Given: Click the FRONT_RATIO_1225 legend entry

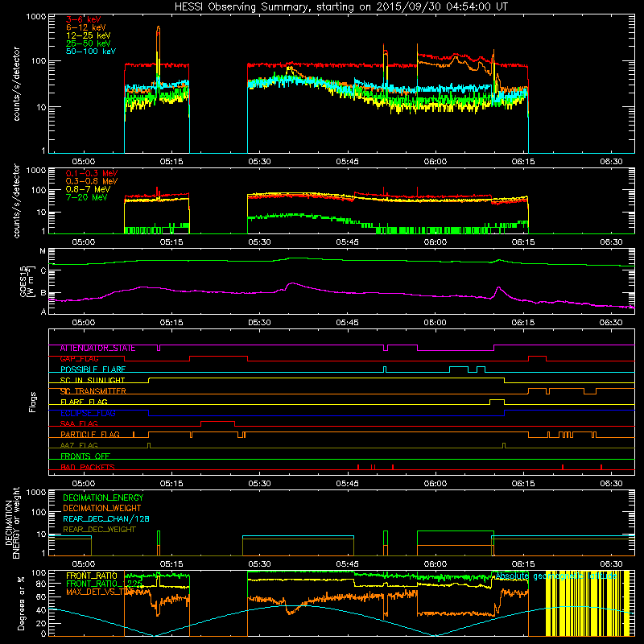Looking at the screenshot, I should 104,584.
